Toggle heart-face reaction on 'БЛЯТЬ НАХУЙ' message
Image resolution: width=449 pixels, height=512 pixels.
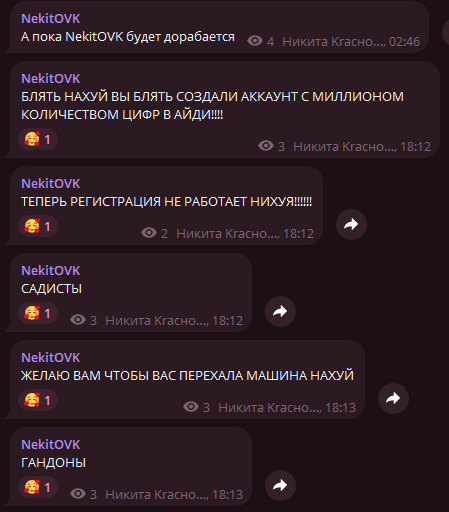38,139
